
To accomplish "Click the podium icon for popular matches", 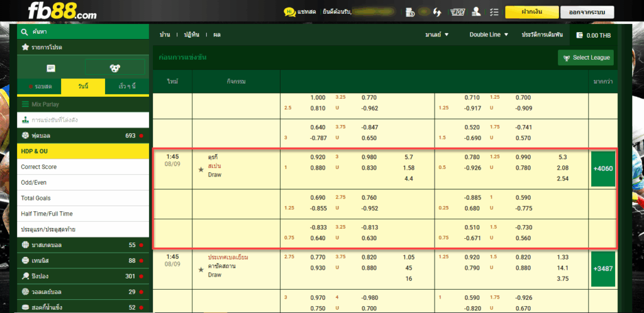I will (25, 120).
